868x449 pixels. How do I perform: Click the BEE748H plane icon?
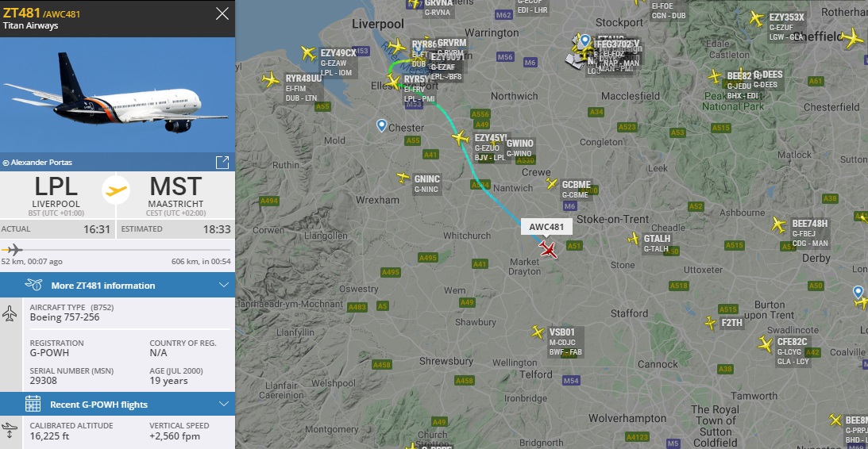tap(779, 224)
